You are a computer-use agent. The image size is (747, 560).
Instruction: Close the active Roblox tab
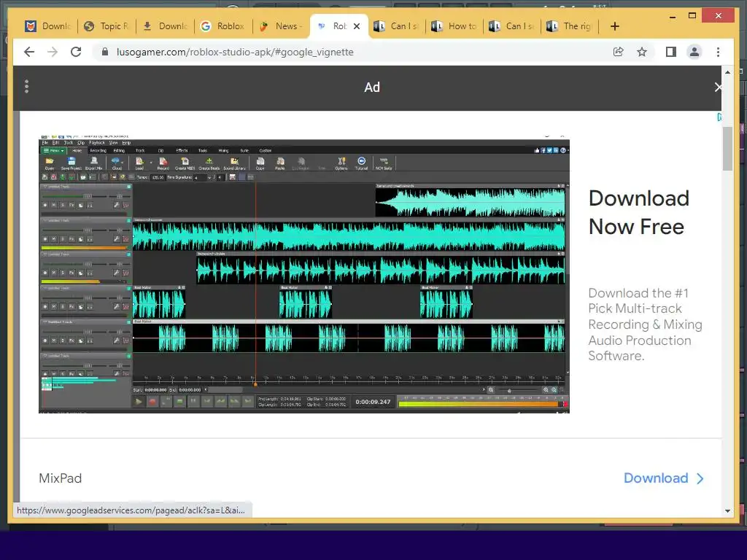[x=357, y=26]
